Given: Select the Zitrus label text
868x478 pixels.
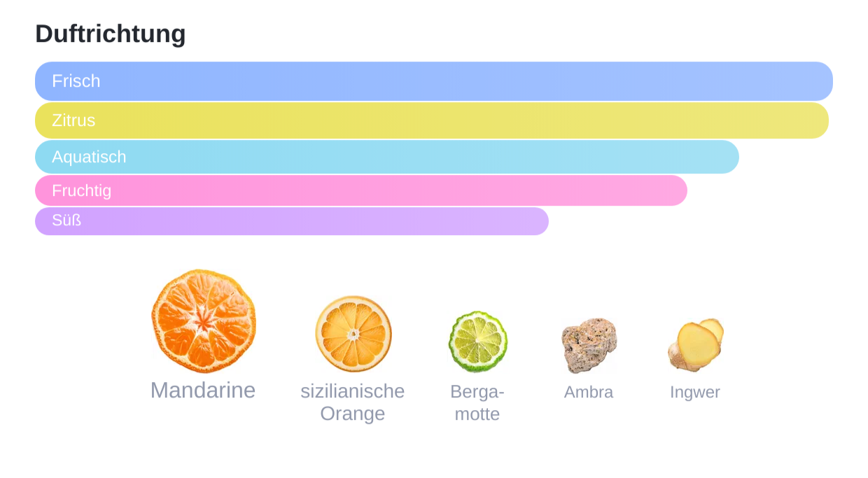Looking at the screenshot, I should coord(73,120).
